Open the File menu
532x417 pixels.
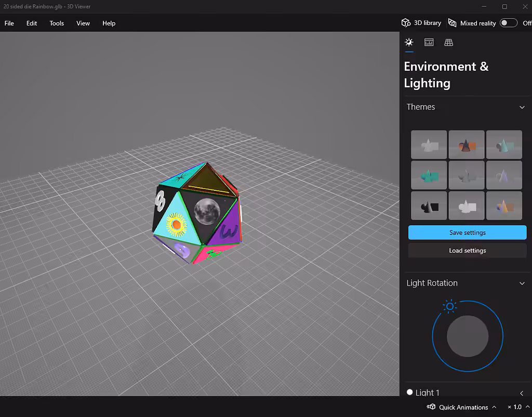pos(9,23)
